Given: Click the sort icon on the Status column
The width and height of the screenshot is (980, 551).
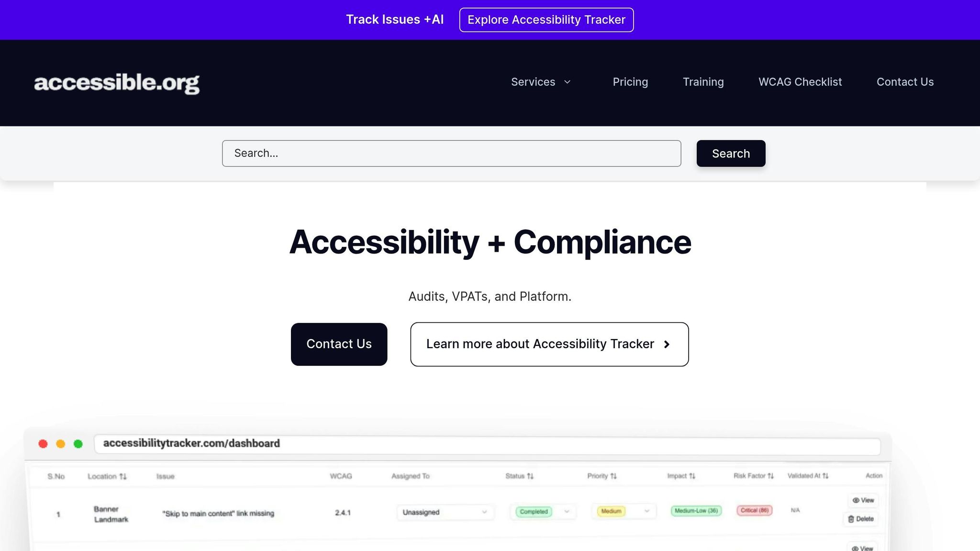Looking at the screenshot, I should (x=530, y=476).
